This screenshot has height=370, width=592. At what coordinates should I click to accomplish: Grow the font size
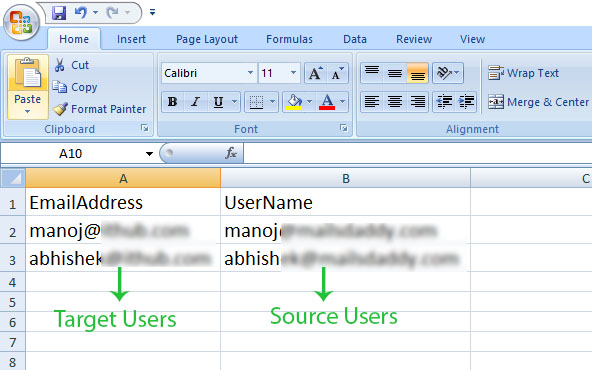pos(315,73)
